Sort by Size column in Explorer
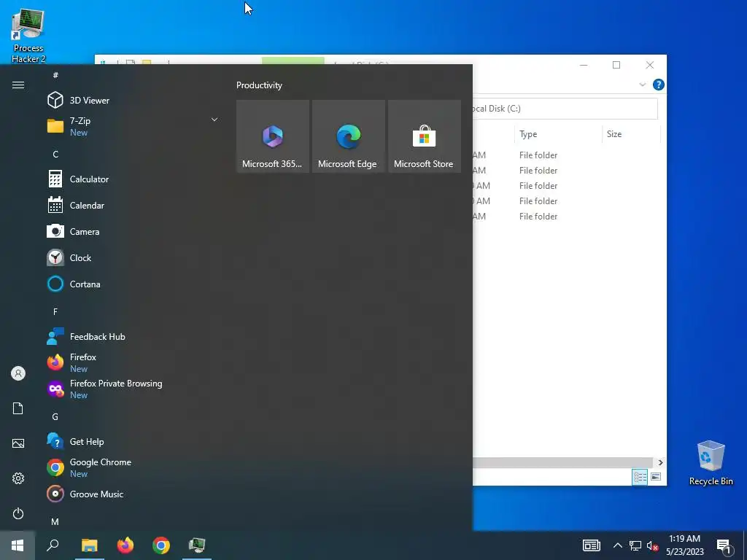Viewport: 747px width, 560px height. pyautogui.click(x=631, y=134)
